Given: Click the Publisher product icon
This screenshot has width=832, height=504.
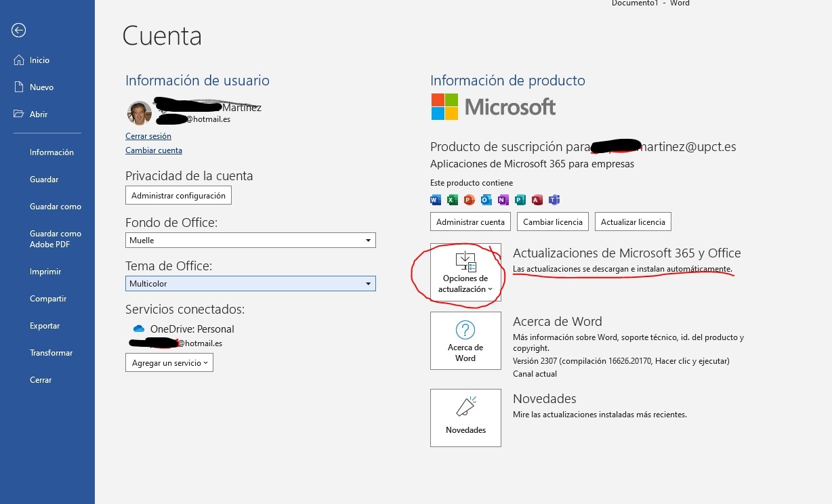Looking at the screenshot, I should pos(520,200).
